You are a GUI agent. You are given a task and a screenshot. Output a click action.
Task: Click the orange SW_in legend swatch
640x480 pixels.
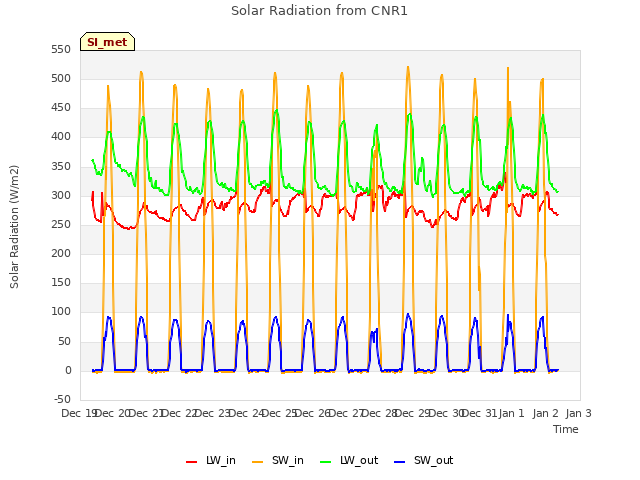258,461
